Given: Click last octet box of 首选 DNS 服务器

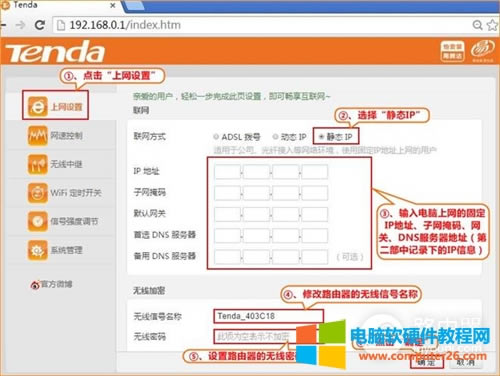Looking at the screenshot, I should [315, 236].
